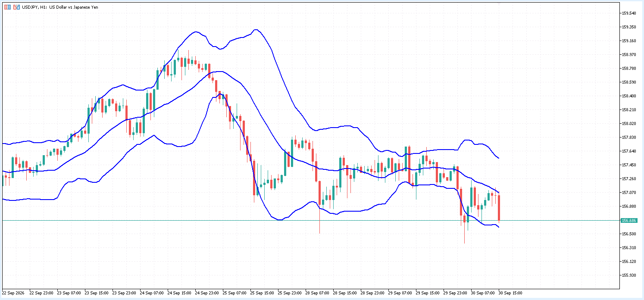Click the 23 Sep 15:00 time label
The height and width of the screenshot is (300, 644).
pyautogui.click(x=97, y=293)
